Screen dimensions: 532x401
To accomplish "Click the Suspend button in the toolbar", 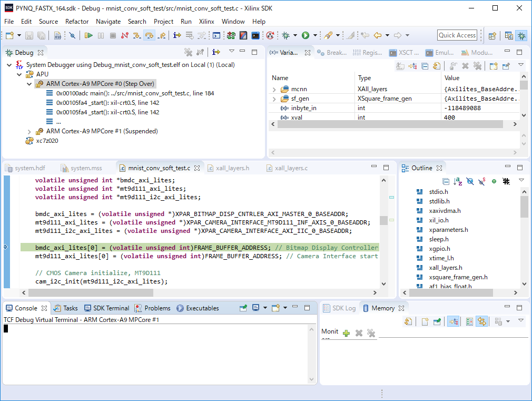I will 101,35.
